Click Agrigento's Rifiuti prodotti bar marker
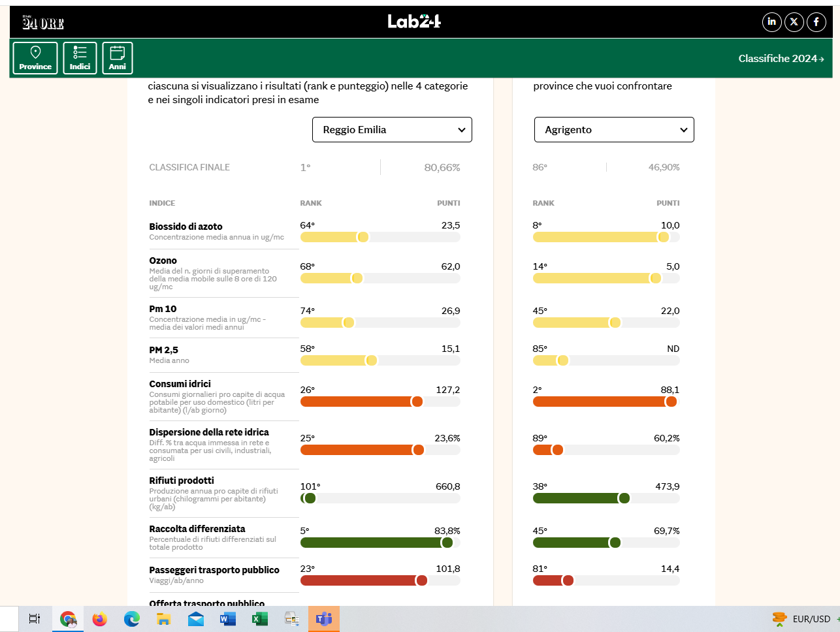Image resolution: width=840 pixels, height=632 pixels. click(624, 498)
